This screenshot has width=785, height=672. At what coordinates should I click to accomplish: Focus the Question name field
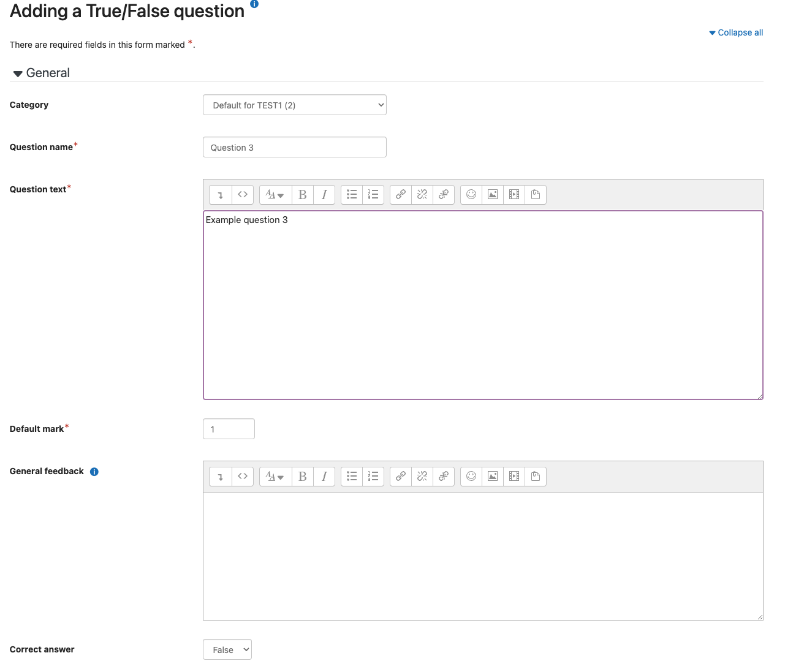tap(295, 147)
